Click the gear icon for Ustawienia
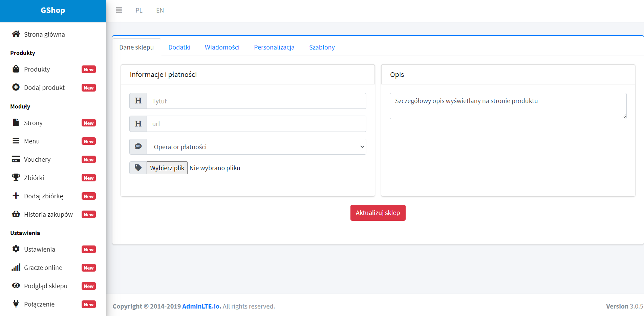The width and height of the screenshot is (644, 316). (x=16, y=249)
